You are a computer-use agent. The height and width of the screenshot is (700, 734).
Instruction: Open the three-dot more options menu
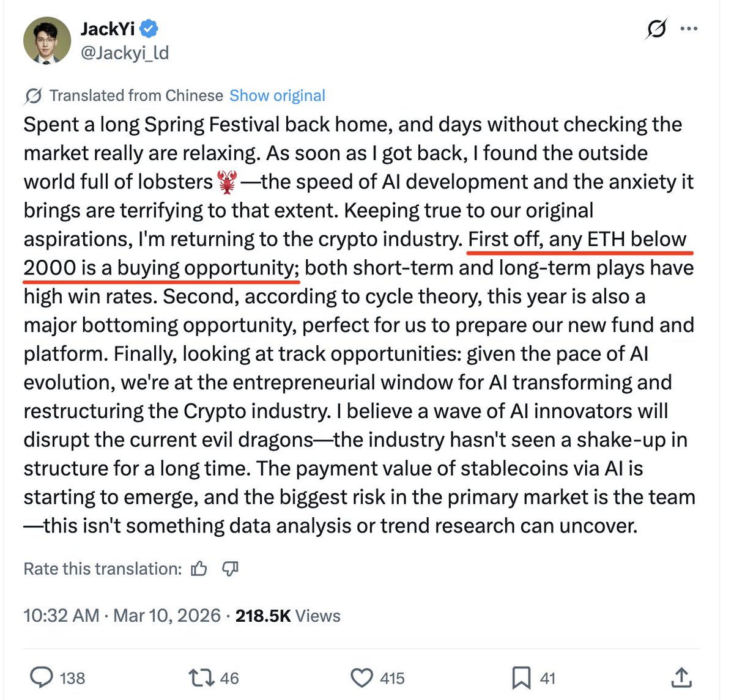coord(689,29)
